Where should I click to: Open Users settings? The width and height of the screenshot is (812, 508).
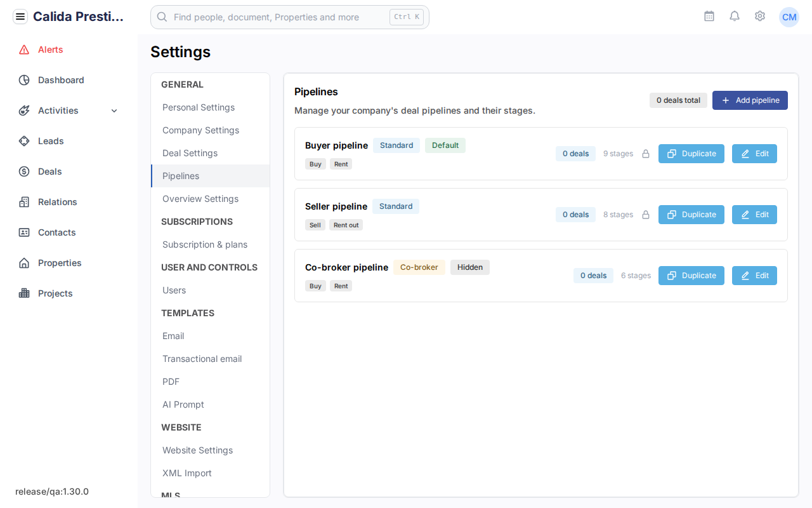click(x=211, y=290)
